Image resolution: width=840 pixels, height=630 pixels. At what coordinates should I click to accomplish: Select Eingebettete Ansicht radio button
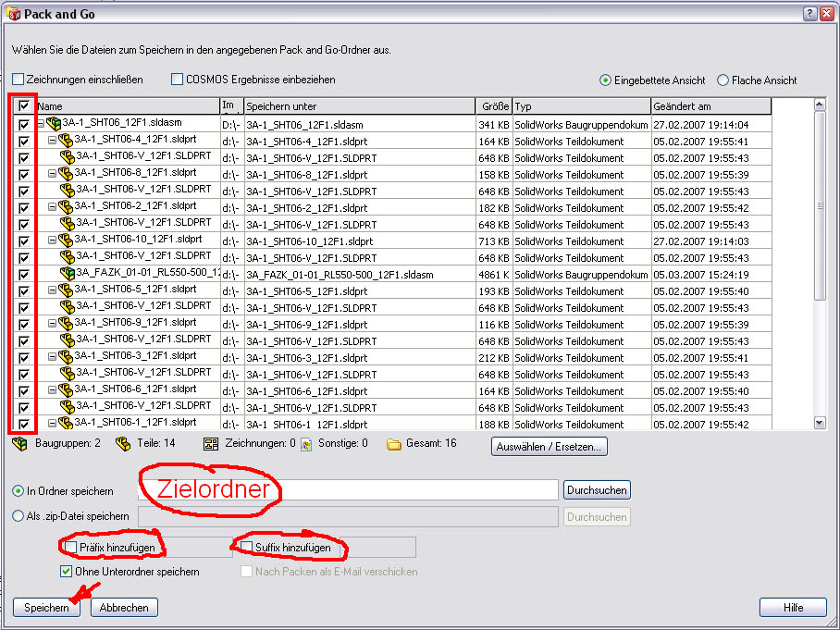pos(605,80)
